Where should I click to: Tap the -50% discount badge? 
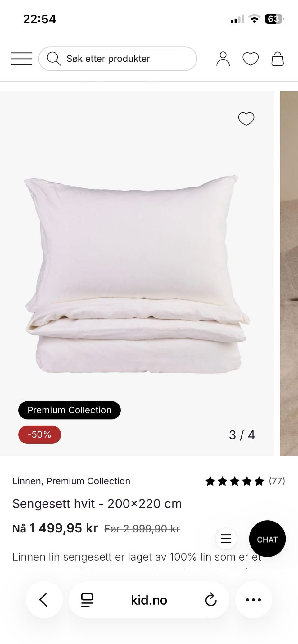[40, 434]
